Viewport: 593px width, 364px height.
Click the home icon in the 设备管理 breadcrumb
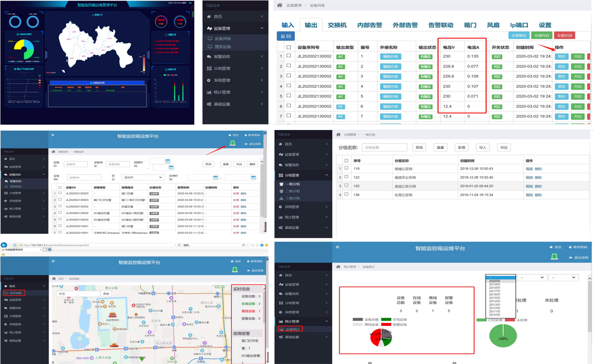coord(280,5)
